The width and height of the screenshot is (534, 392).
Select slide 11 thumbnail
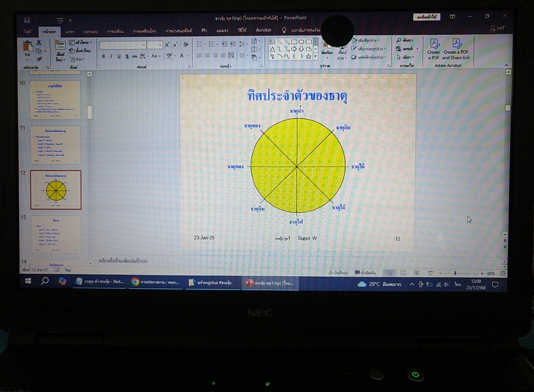55,145
